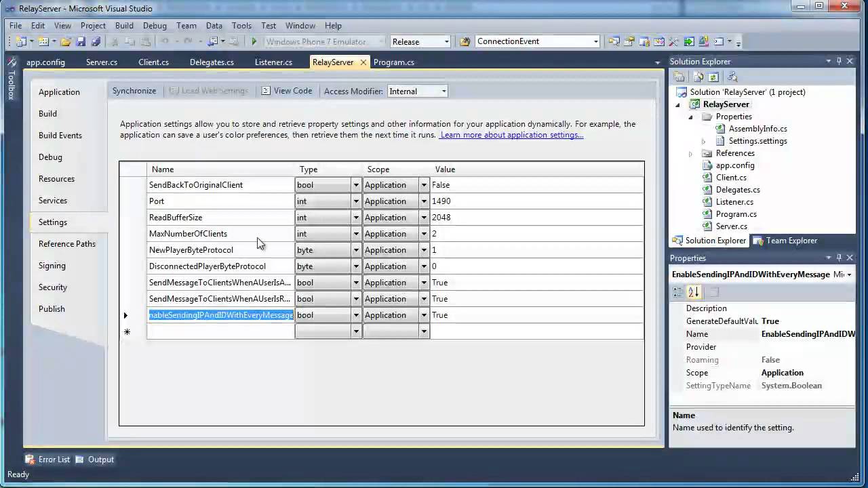Click the empty new setting name cell
This screenshot has height=488, width=868.
[x=221, y=331]
